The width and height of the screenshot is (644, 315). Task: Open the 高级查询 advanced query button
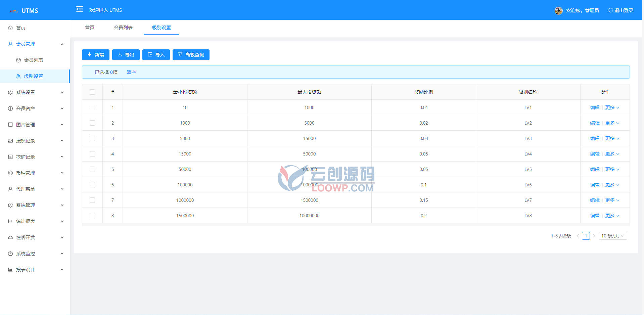coord(191,55)
